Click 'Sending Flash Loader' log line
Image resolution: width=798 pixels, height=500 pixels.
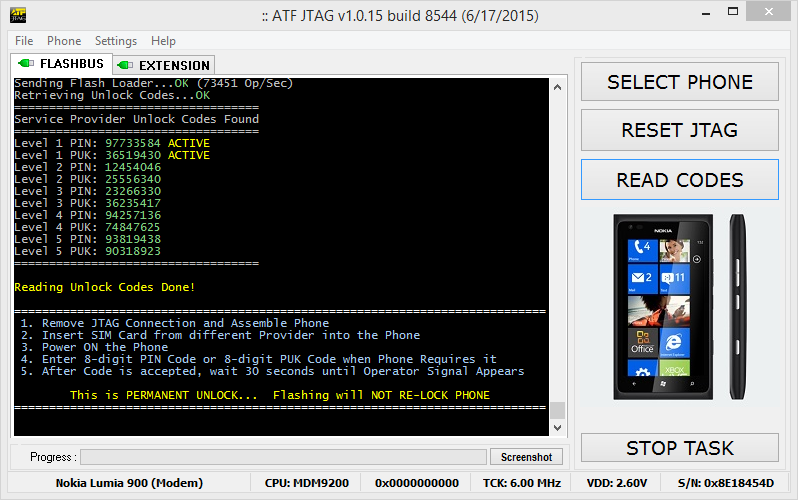click(x=154, y=83)
